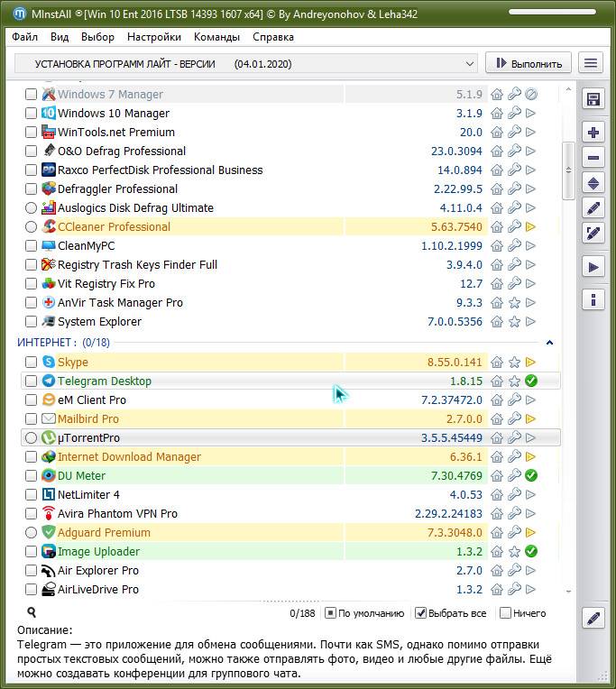616x689 pixels.
Task: Click the key icon for O&O Defrag Professional
Action: [514, 152]
